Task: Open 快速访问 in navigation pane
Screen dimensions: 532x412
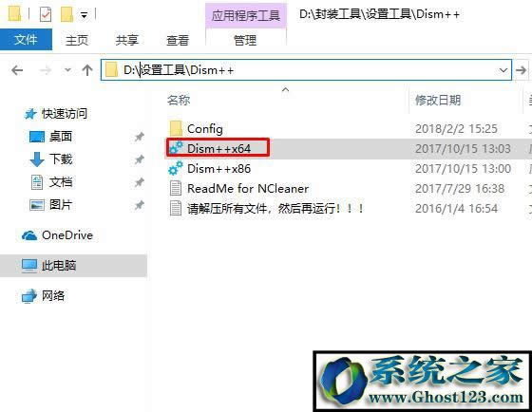Action: [65, 114]
